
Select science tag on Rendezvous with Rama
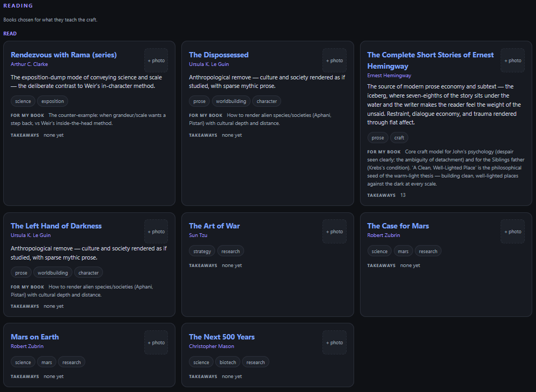23,101
